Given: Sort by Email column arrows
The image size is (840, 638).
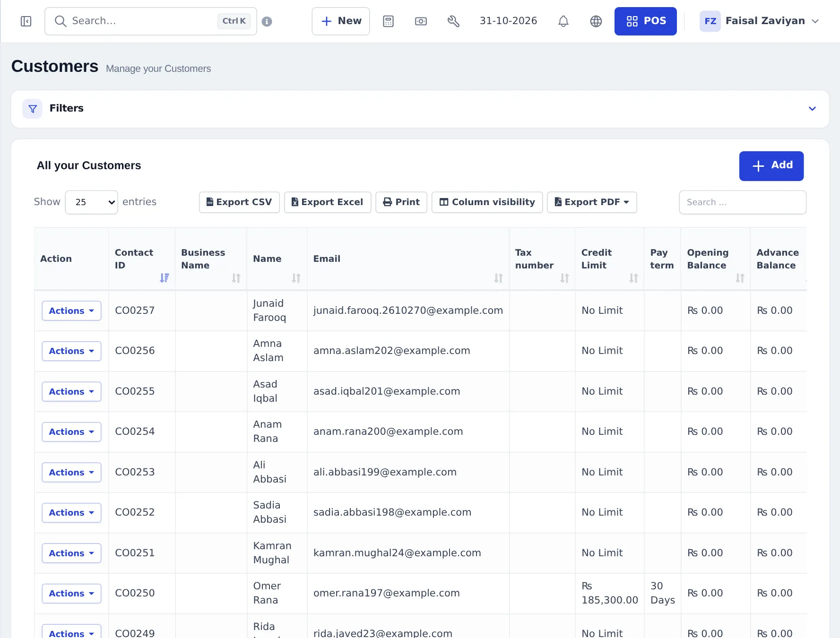Looking at the screenshot, I should (x=498, y=278).
